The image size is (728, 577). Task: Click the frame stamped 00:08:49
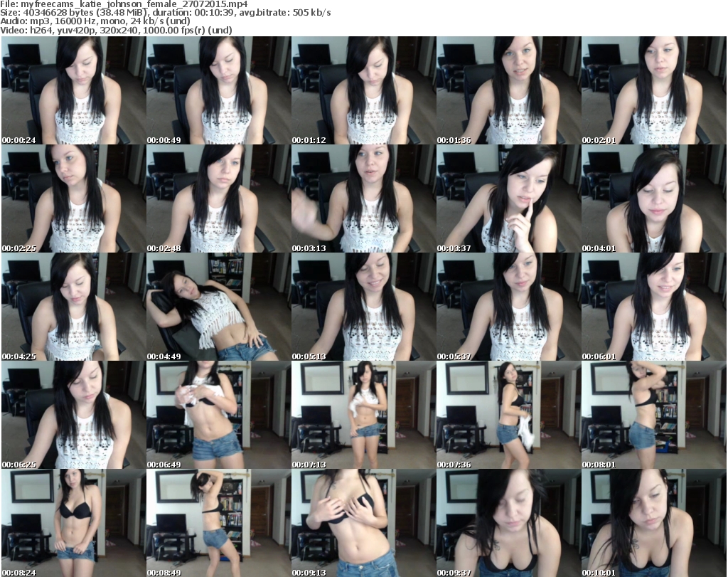218,523
